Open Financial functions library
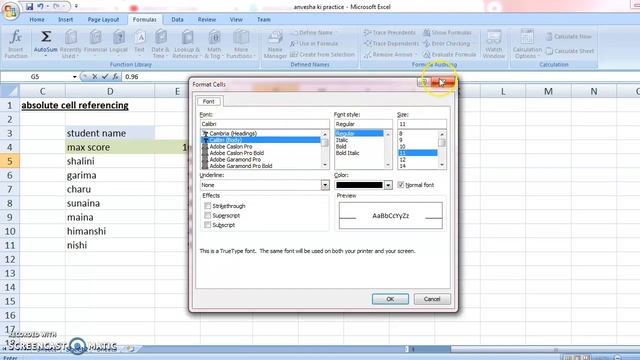The image size is (640, 360). (x=95, y=44)
